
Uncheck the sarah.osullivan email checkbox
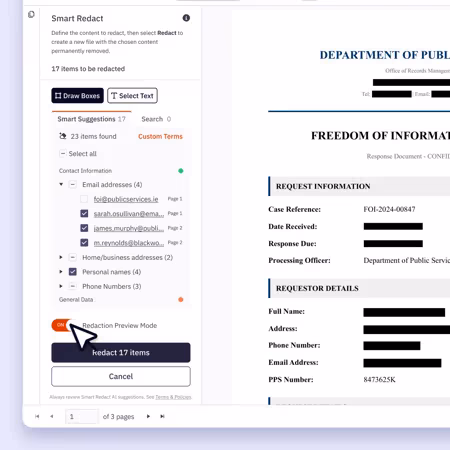[x=84, y=213]
